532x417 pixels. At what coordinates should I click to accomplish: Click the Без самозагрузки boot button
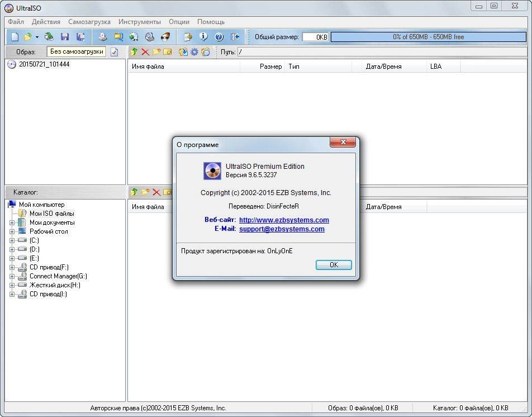tap(77, 51)
